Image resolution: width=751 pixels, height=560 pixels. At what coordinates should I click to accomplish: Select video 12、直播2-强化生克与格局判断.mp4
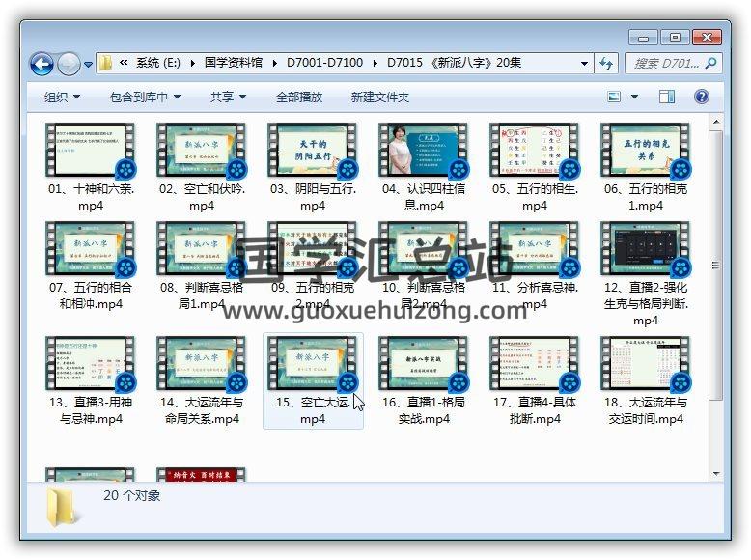click(x=646, y=274)
